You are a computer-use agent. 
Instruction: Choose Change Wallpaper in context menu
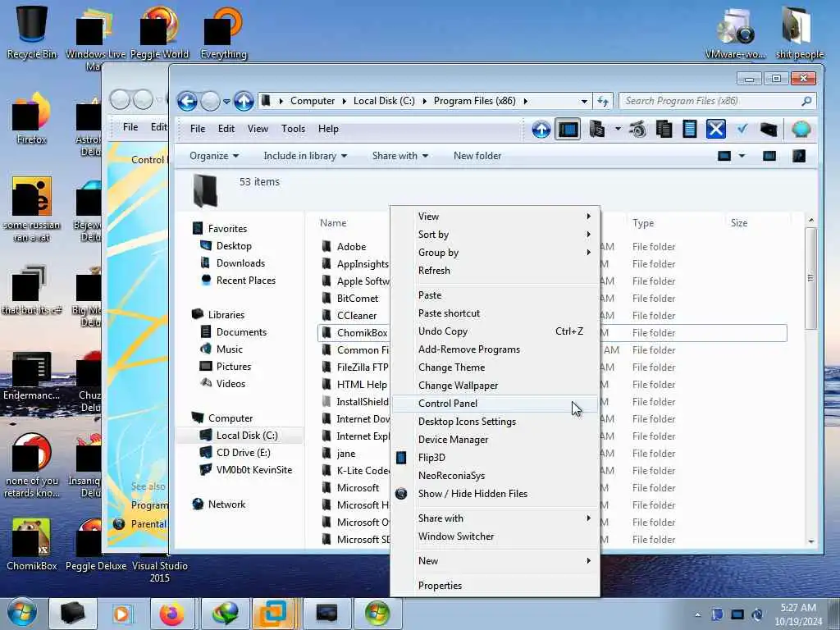[495, 386]
